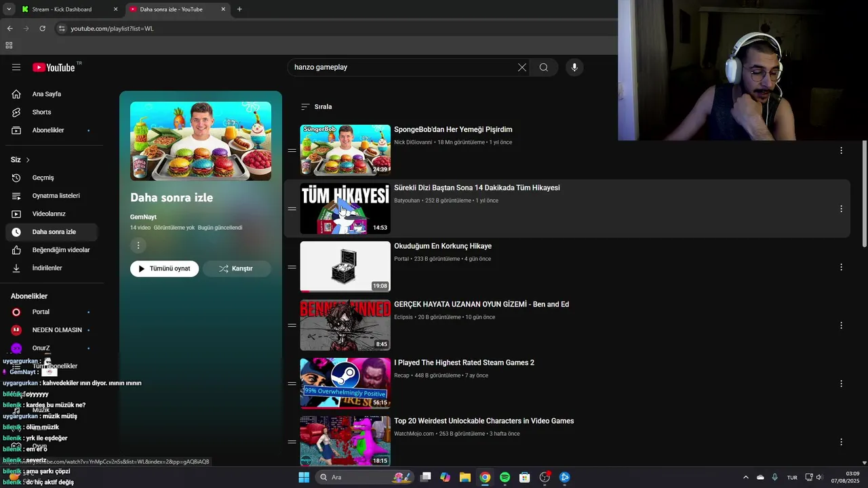Open the YouTube hamburger guide menu
The height and width of the screenshot is (488, 868).
click(16, 67)
